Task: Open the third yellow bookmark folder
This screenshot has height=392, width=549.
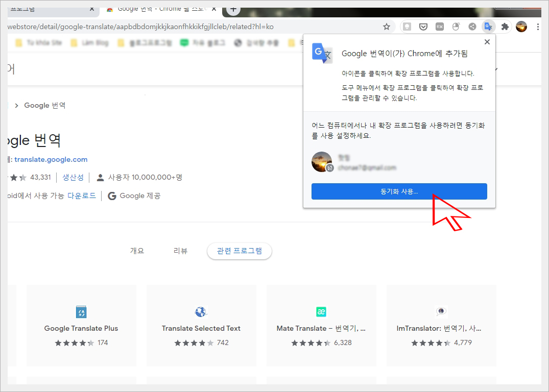Action: [145, 43]
